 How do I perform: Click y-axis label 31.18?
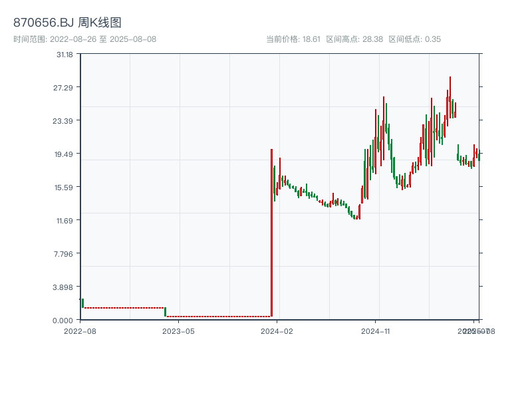[65, 55]
